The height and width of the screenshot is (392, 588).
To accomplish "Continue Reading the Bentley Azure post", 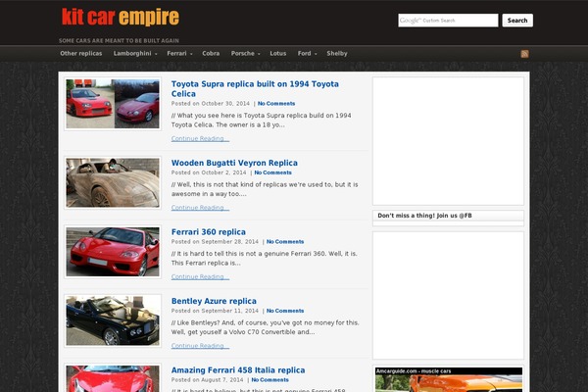I will 200,346.
